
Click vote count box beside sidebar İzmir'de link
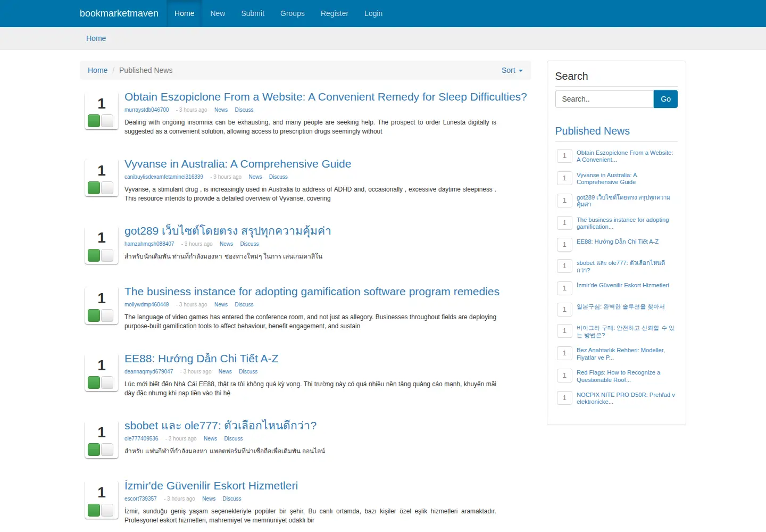pyautogui.click(x=564, y=288)
